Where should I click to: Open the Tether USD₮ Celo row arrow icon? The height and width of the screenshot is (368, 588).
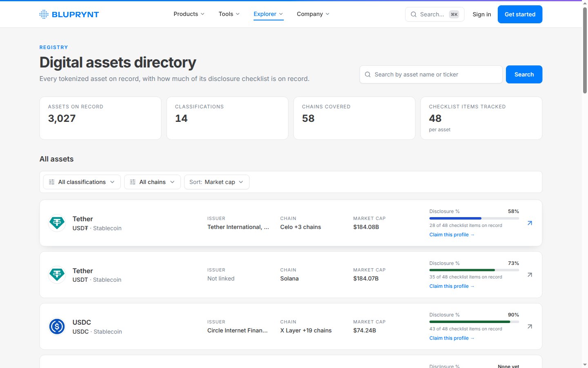[x=530, y=223]
